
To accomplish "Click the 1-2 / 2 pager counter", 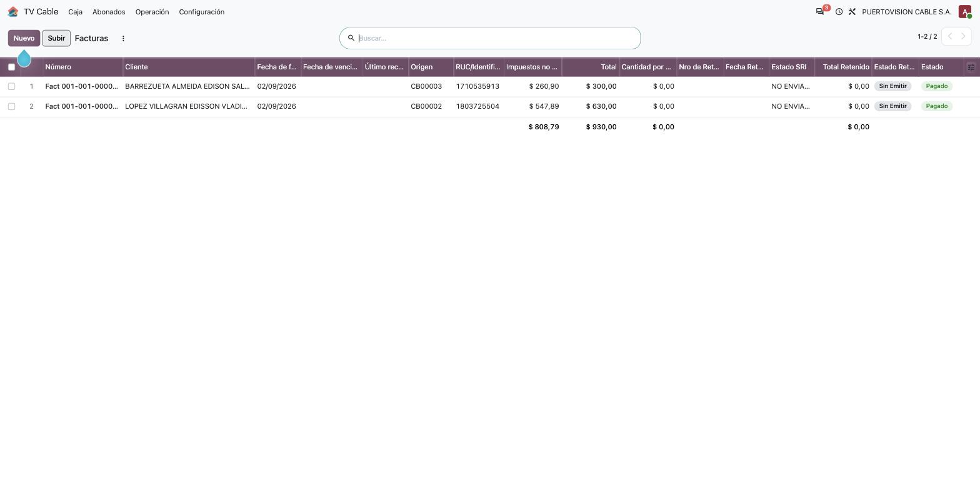I will (927, 36).
